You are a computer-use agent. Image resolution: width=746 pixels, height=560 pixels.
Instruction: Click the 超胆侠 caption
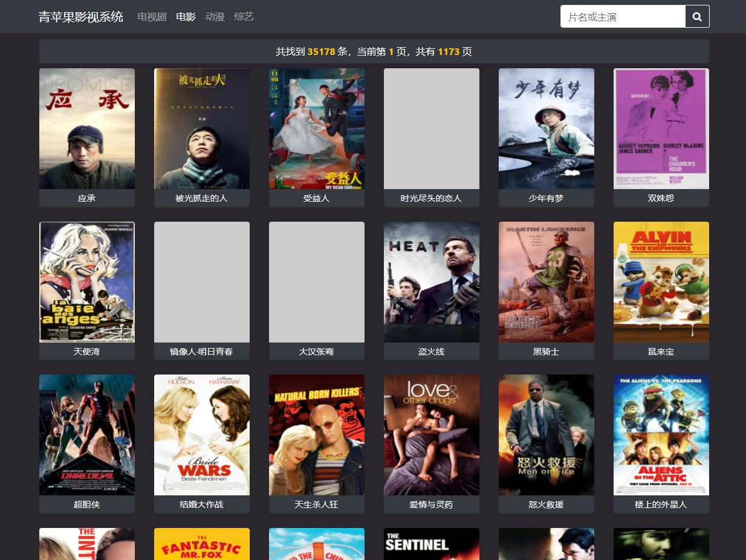click(87, 504)
